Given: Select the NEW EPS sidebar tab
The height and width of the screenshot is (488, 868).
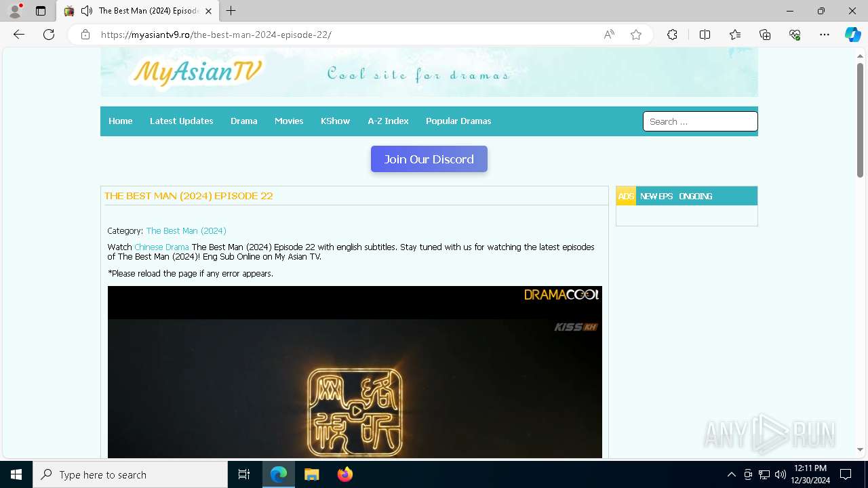Looking at the screenshot, I should click(656, 196).
